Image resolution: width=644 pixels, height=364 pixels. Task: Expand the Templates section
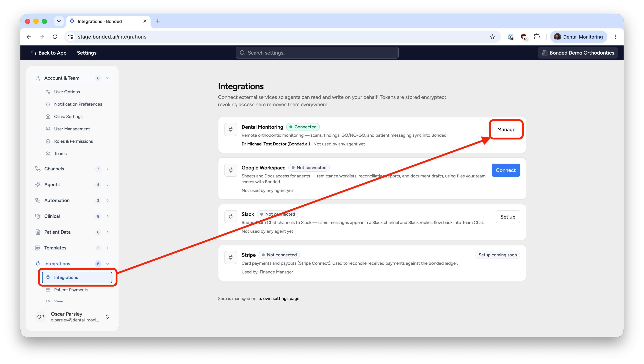click(107, 248)
